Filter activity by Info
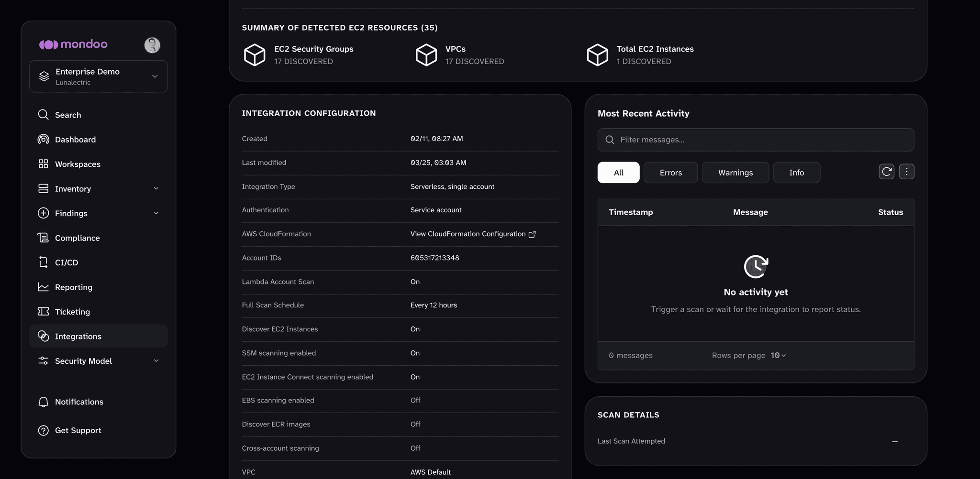980x479 pixels. coord(797,173)
